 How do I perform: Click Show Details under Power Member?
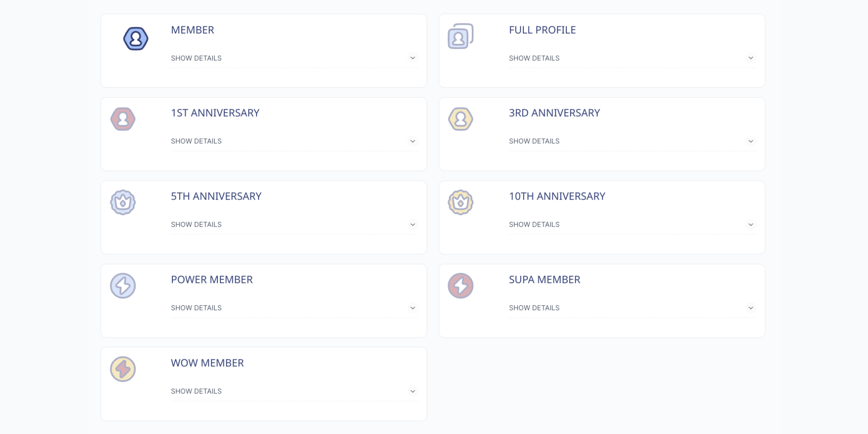(196, 308)
